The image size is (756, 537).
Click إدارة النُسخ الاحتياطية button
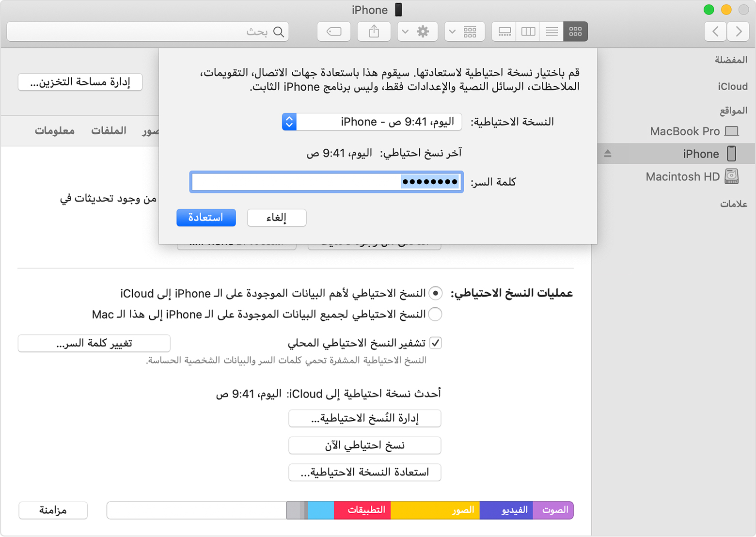[365, 418]
